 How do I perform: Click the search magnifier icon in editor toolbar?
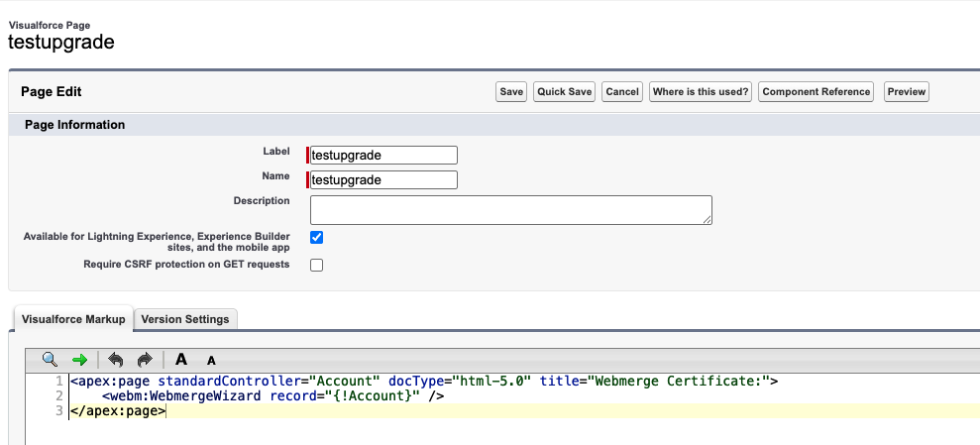coord(50,359)
